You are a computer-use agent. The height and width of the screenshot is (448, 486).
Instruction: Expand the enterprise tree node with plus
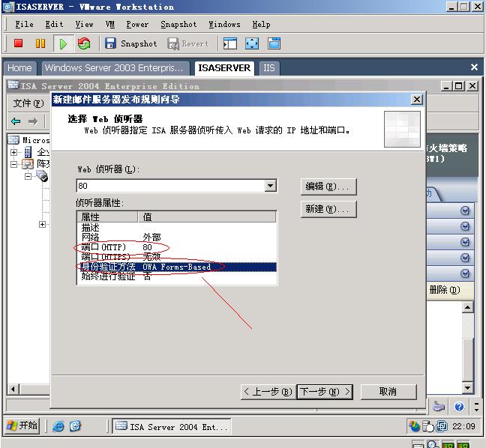point(13,152)
